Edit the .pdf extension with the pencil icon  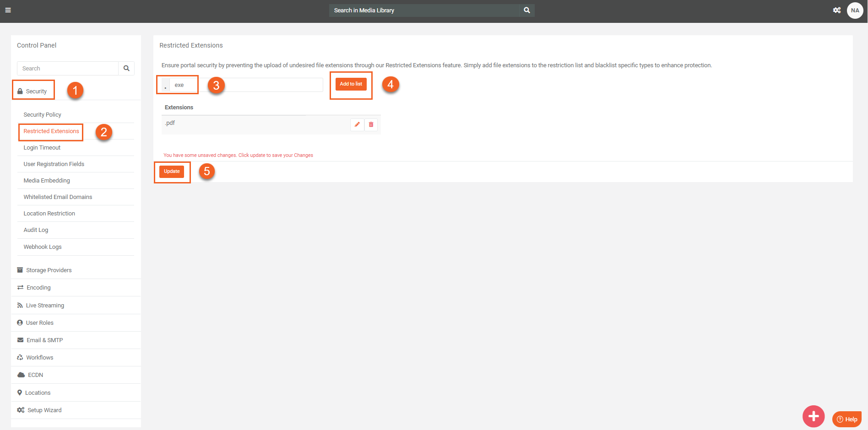click(x=357, y=124)
